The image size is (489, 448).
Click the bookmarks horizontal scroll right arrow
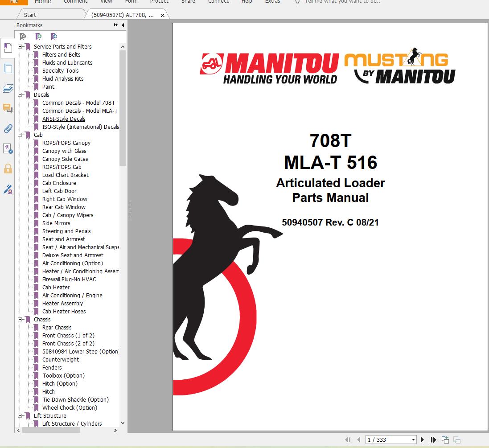point(115,430)
